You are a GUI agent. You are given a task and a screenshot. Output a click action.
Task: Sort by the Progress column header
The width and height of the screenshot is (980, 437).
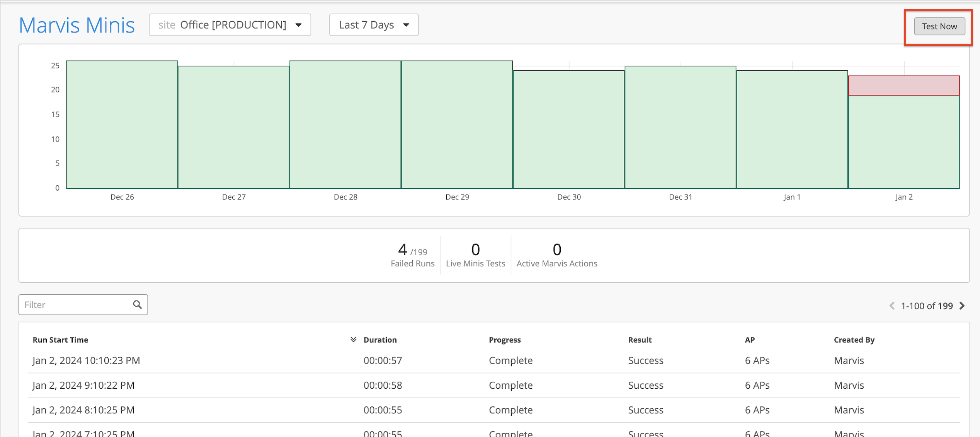(x=504, y=340)
